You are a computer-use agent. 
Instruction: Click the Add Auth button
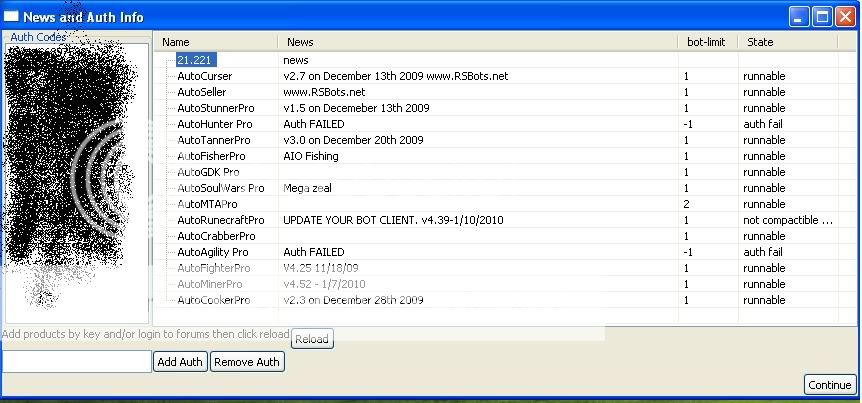[x=180, y=362]
